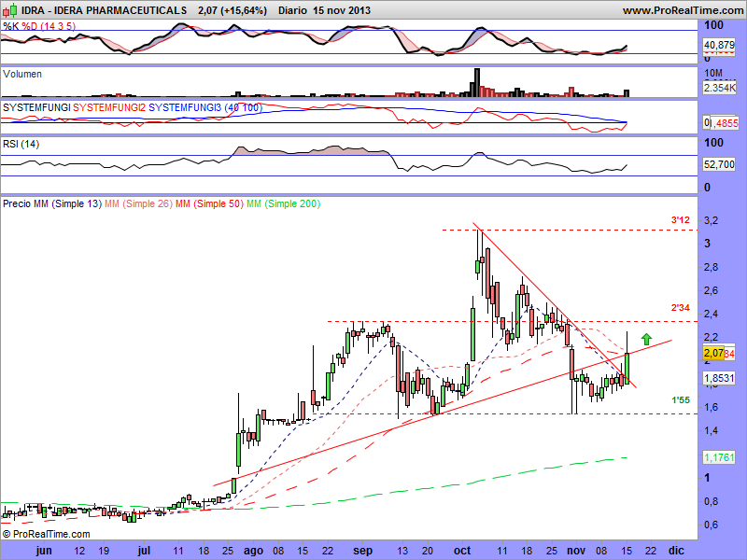This screenshot has height=560, width=747.
Task: Select the IDRA - IDERA PHARMACEUTICALS title
Action: click(104, 10)
